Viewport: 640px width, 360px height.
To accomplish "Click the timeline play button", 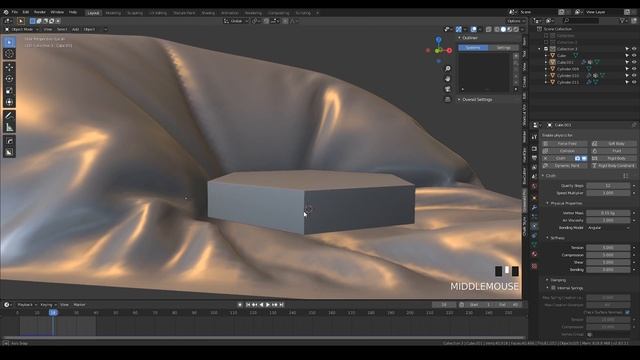I will point(268,305).
